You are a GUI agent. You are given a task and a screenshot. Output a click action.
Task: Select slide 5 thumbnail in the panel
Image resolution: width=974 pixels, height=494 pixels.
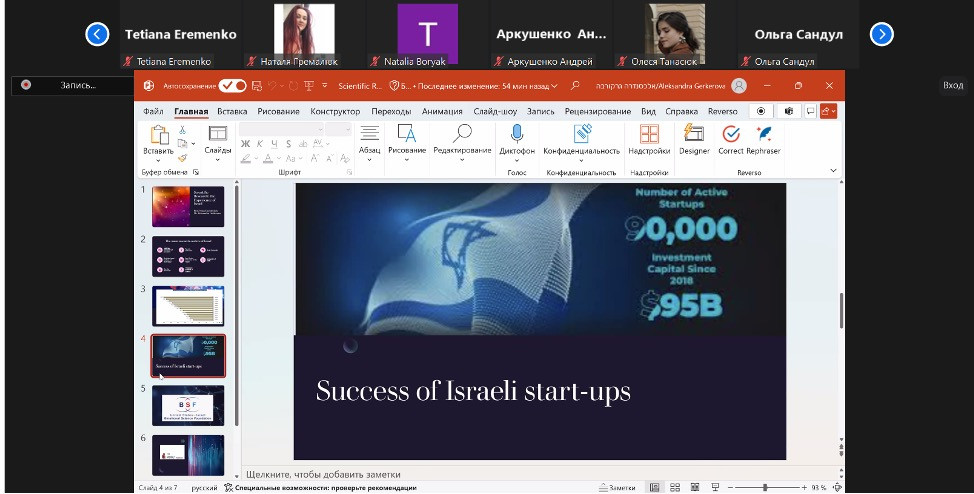click(188, 405)
